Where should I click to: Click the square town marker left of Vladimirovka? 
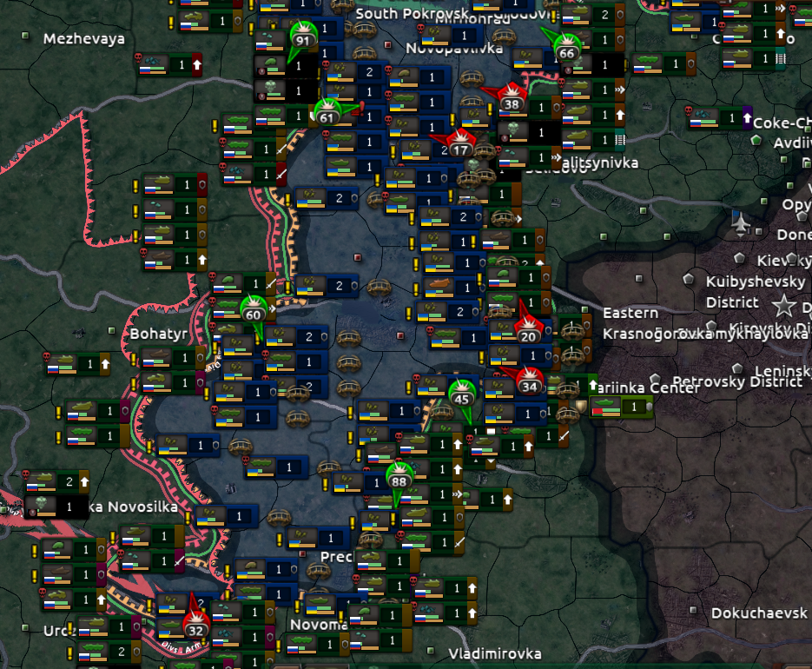[x=431, y=650]
